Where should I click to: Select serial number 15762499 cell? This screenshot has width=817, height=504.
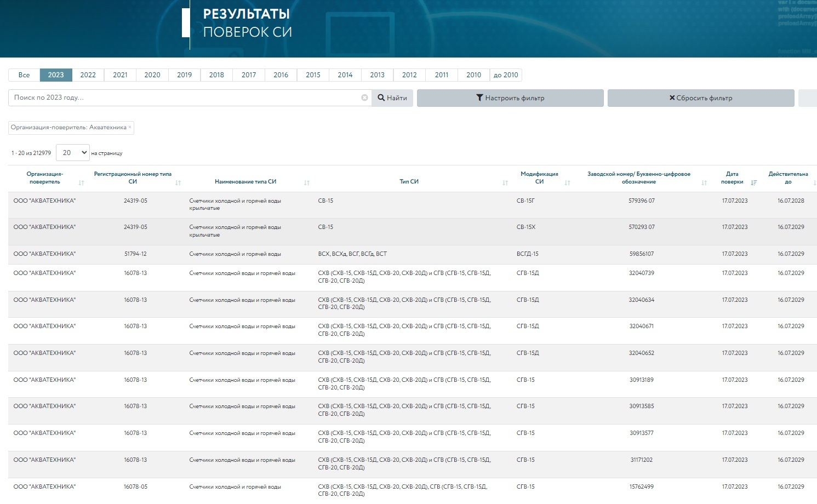click(642, 487)
